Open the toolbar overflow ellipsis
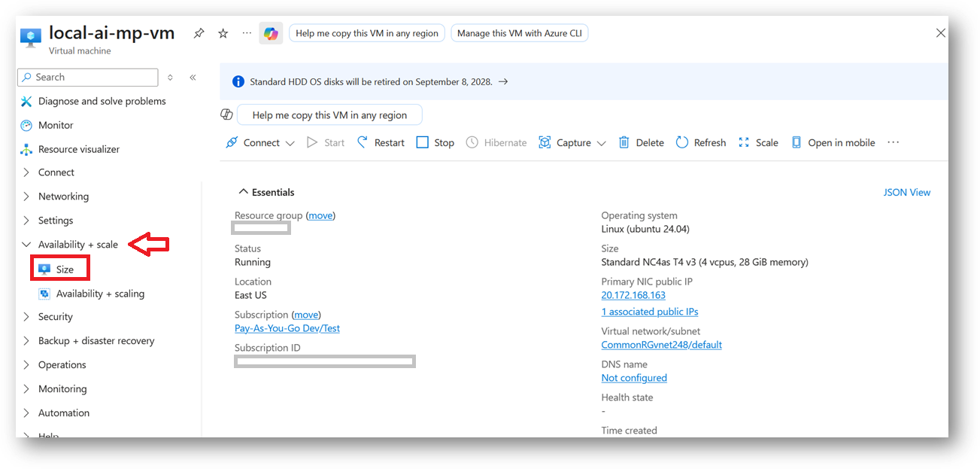This screenshot has height=469, width=980. (x=894, y=142)
